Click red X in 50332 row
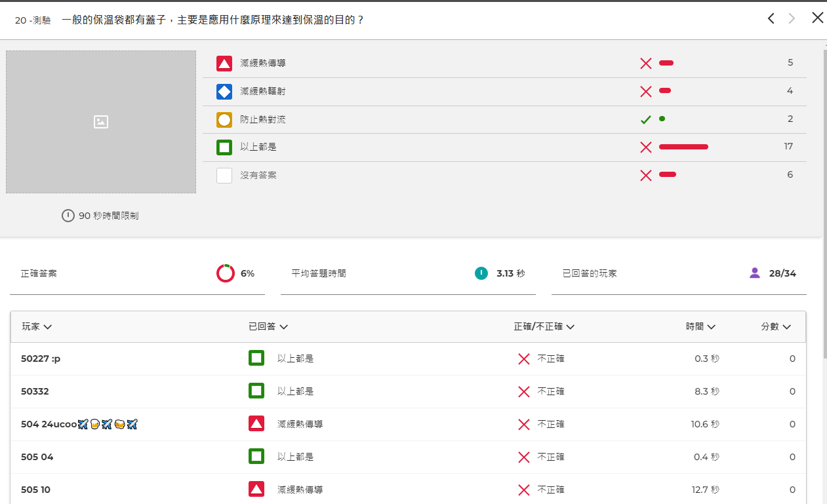This screenshot has width=827, height=504. [524, 392]
